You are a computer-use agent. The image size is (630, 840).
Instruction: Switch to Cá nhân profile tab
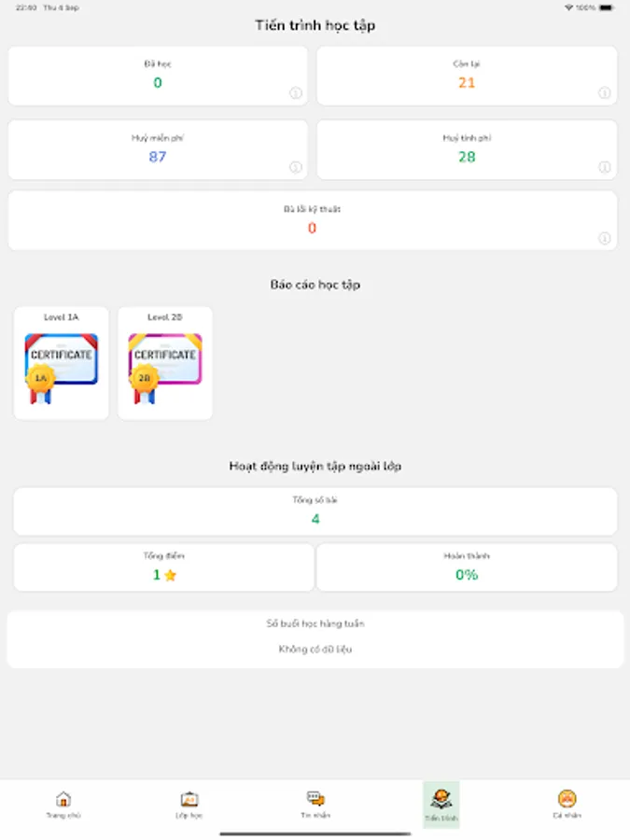click(567, 804)
